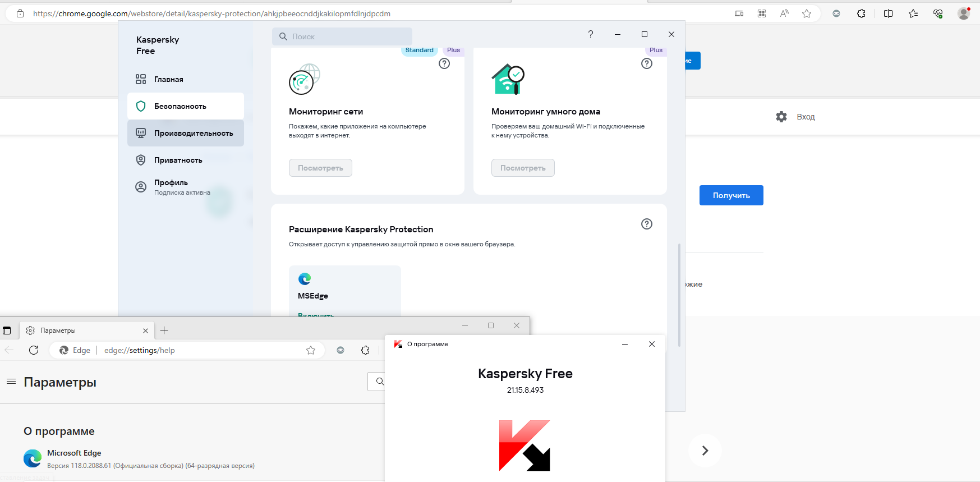Open tab actions menu icon in Edge settings window
Image resolution: width=980 pixels, height=482 pixels.
[7, 330]
